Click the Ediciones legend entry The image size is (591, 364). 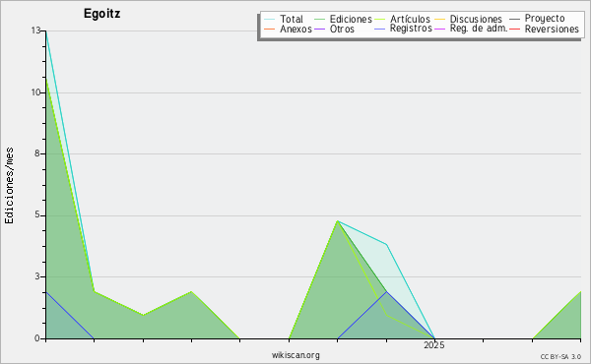[x=351, y=19]
